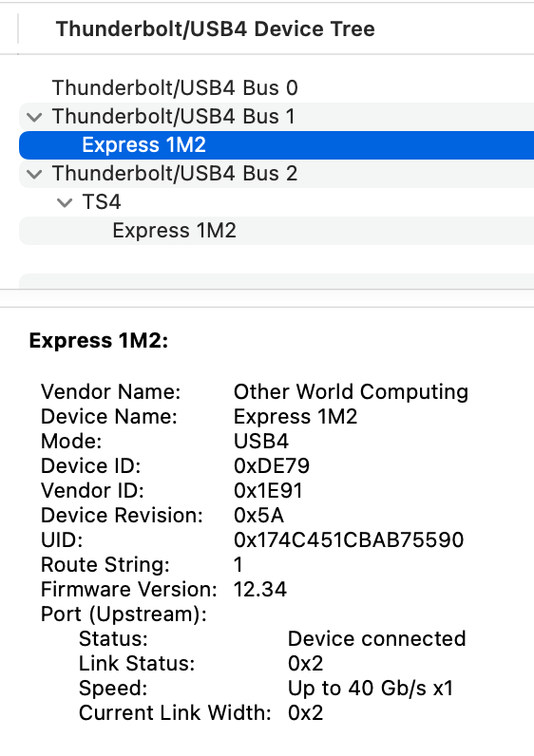Image resolution: width=534 pixels, height=756 pixels.
Task: Click the Route String value 1
Action: [x=238, y=565]
